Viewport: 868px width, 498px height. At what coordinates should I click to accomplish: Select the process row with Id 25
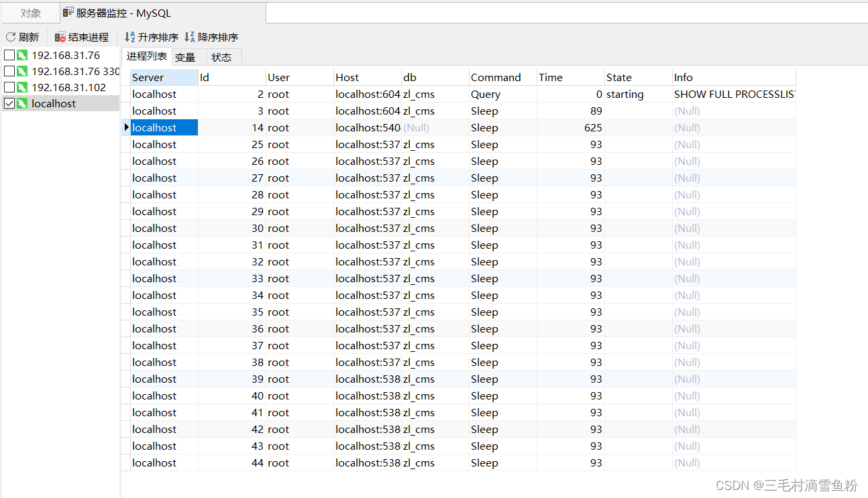click(463, 145)
